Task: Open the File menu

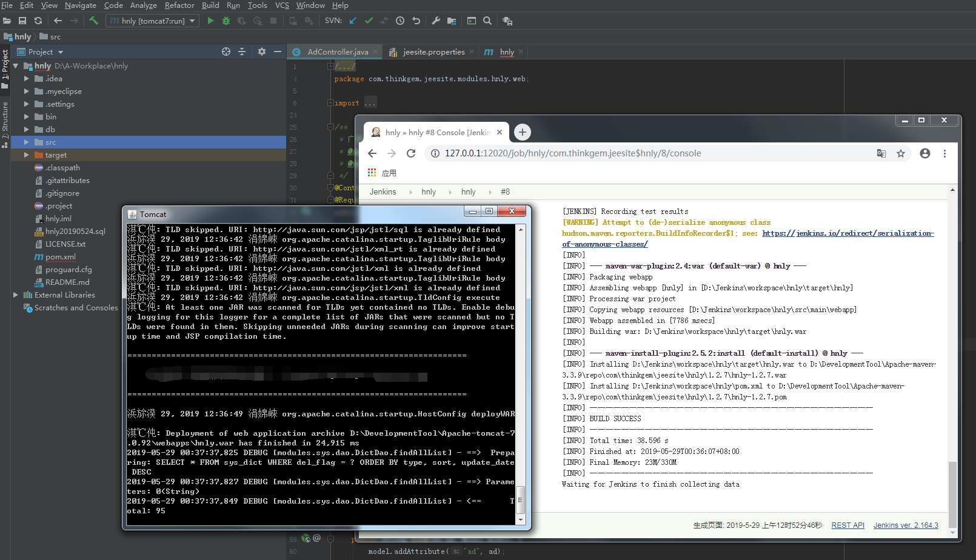Action: click(7, 5)
